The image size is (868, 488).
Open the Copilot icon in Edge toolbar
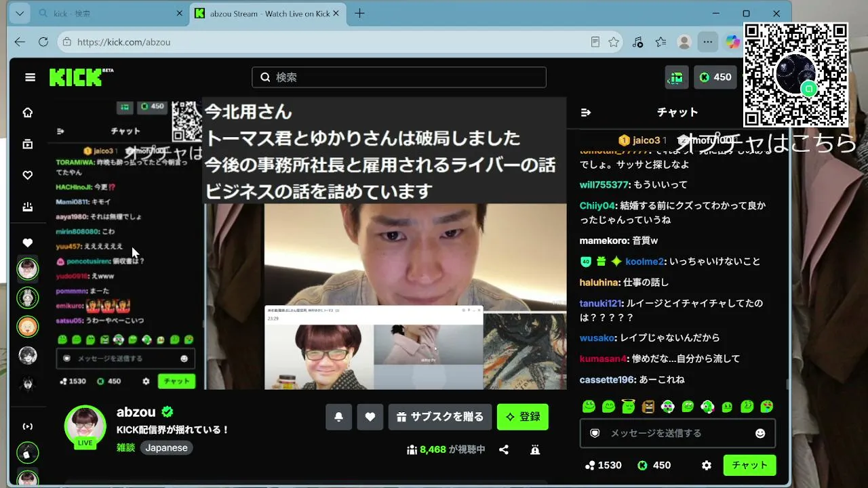click(x=732, y=42)
